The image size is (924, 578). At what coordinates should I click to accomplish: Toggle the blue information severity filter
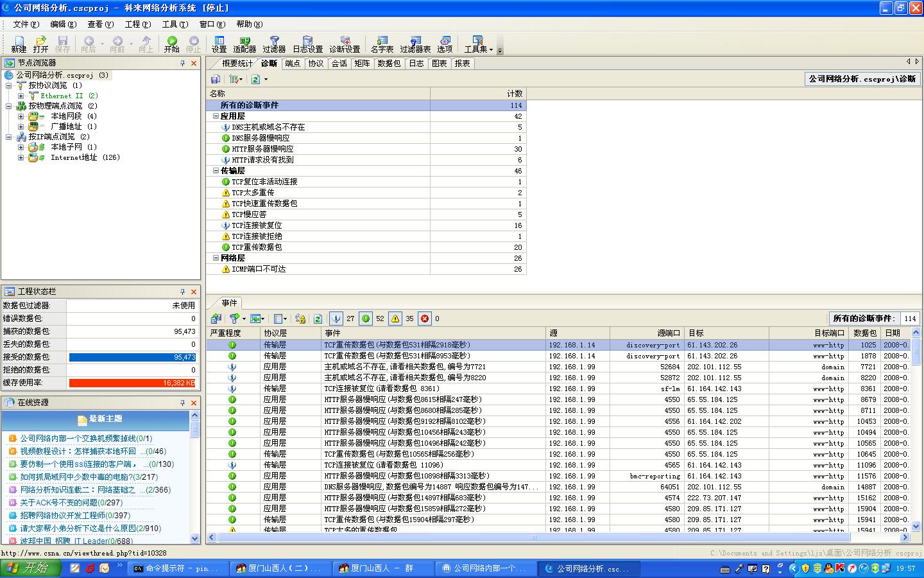(336, 319)
